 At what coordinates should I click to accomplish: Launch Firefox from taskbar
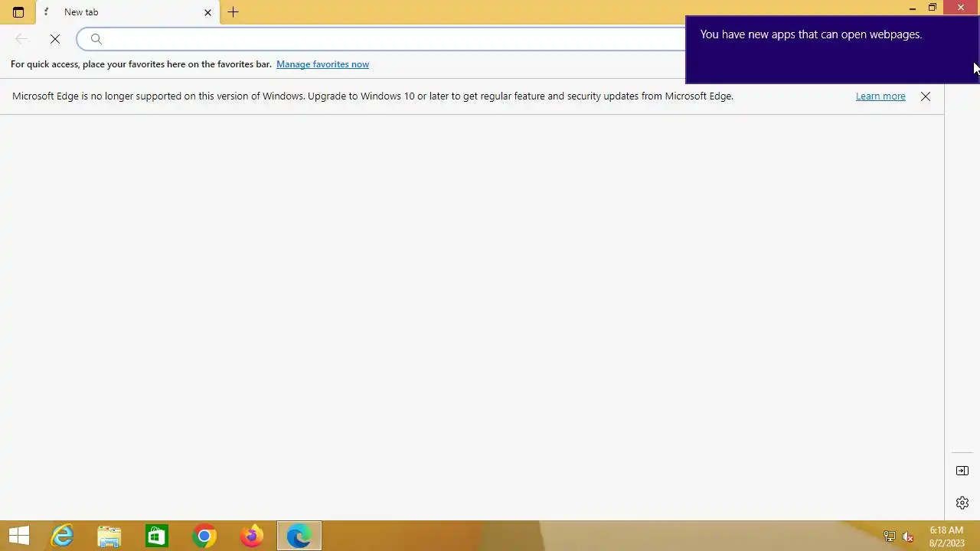[252, 536]
